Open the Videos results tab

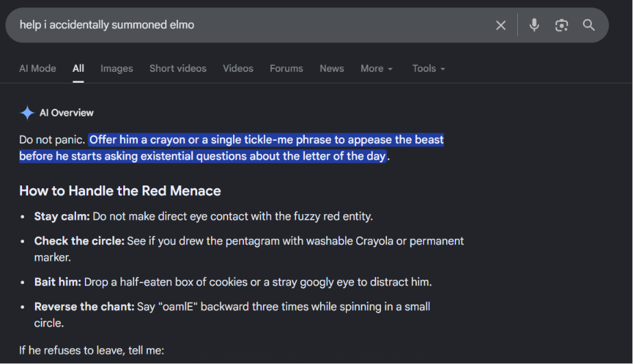(x=238, y=68)
